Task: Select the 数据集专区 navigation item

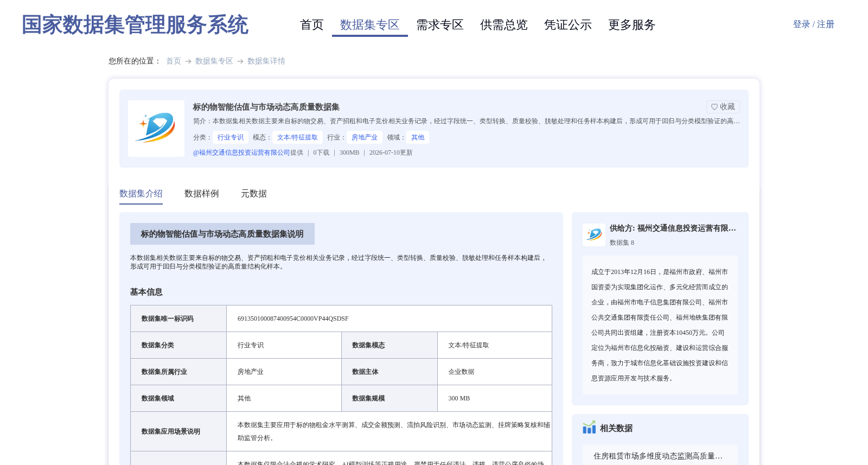Action: tap(370, 25)
